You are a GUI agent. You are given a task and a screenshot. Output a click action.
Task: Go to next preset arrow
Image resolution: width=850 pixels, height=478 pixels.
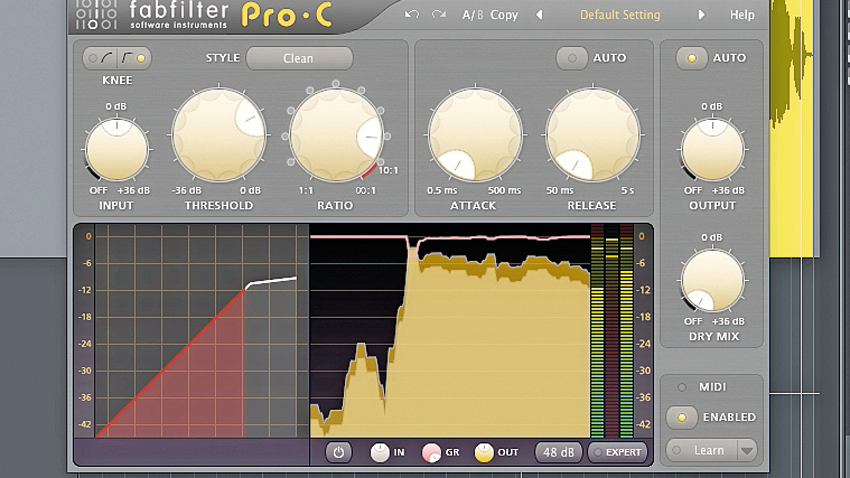pos(701,15)
